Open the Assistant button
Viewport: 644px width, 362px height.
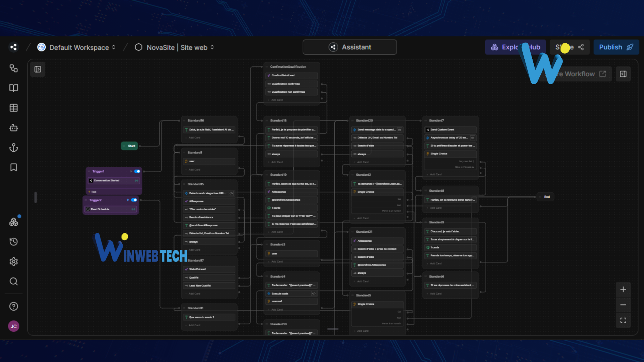[x=350, y=47]
